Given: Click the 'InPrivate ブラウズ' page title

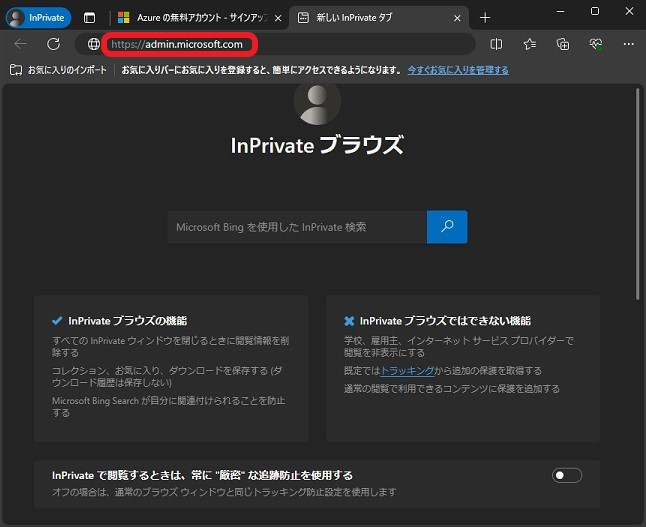Looking at the screenshot, I should pos(317,145).
